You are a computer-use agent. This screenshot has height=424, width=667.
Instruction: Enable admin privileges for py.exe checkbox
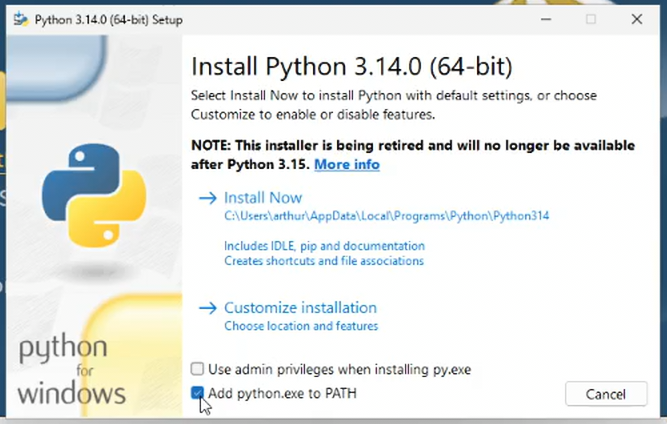pyautogui.click(x=197, y=369)
